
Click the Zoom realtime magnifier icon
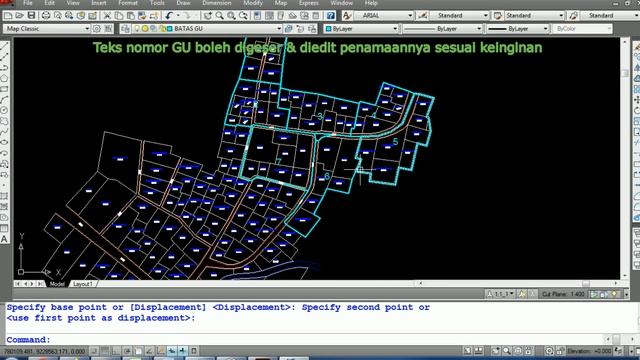220,16
